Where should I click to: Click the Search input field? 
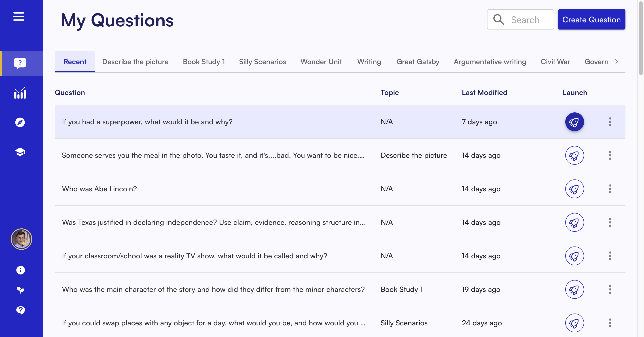525,19
